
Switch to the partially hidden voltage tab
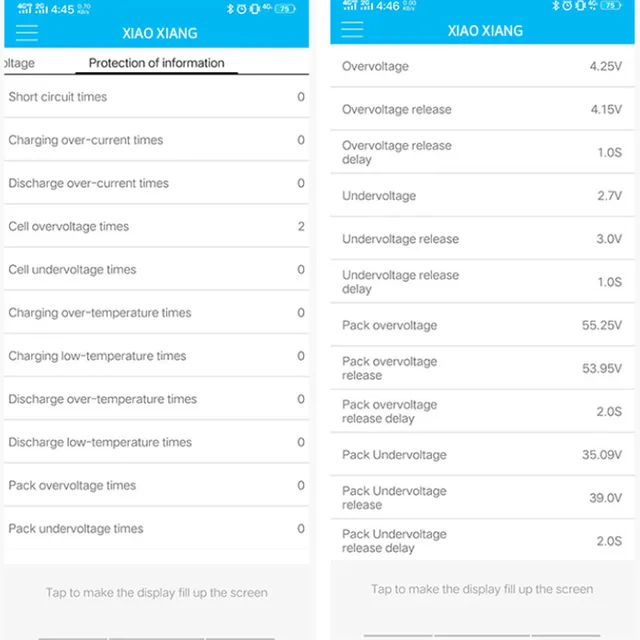(20, 63)
